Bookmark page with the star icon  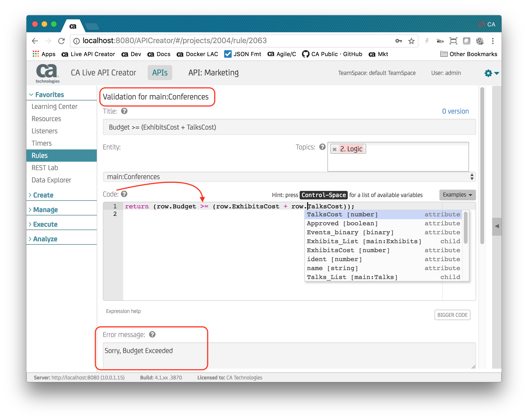pyautogui.click(x=411, y=41)
